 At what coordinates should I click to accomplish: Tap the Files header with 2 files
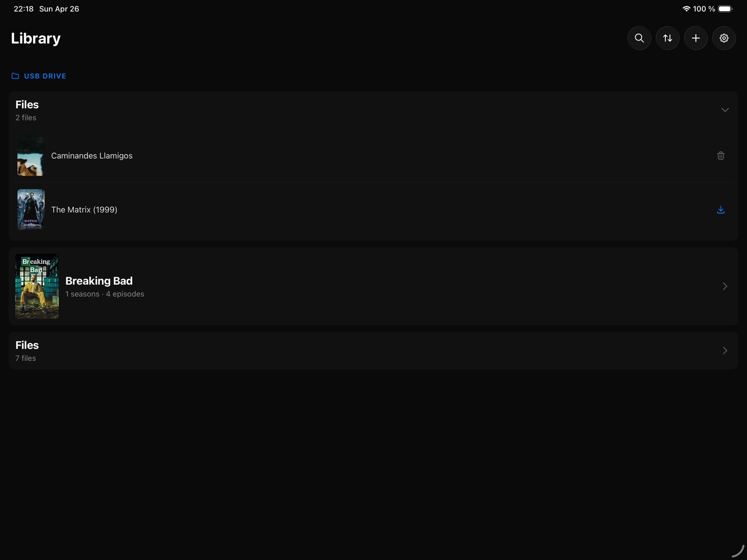point(27,105)
